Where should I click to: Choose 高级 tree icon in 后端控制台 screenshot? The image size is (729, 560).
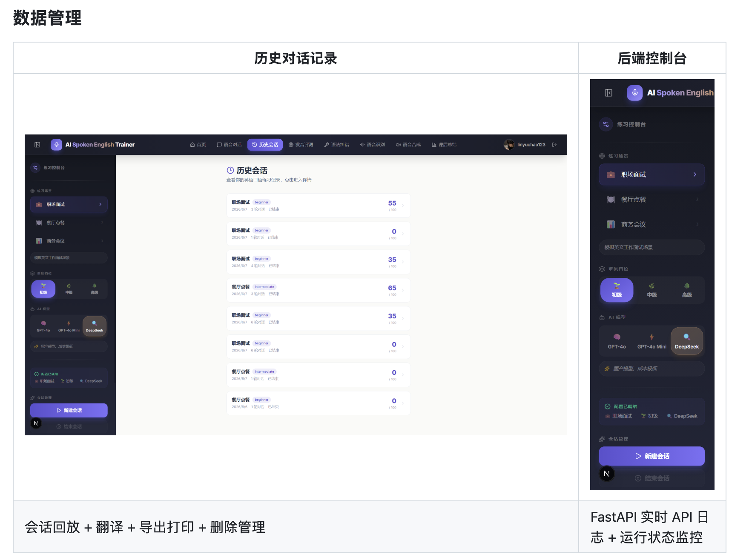click(687, 286)
